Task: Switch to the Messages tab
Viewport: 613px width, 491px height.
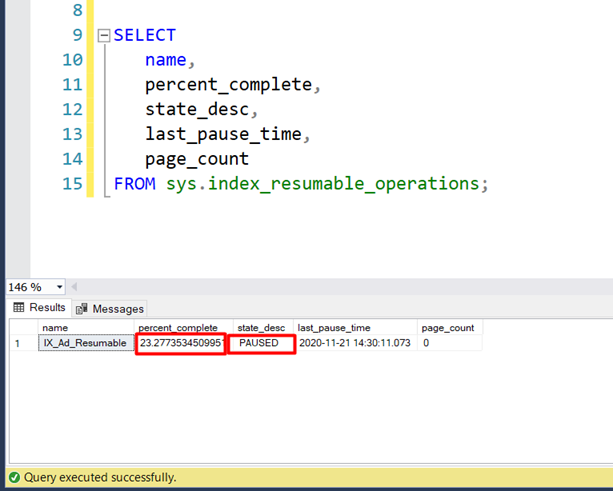Action: click(x=110, y=309)
